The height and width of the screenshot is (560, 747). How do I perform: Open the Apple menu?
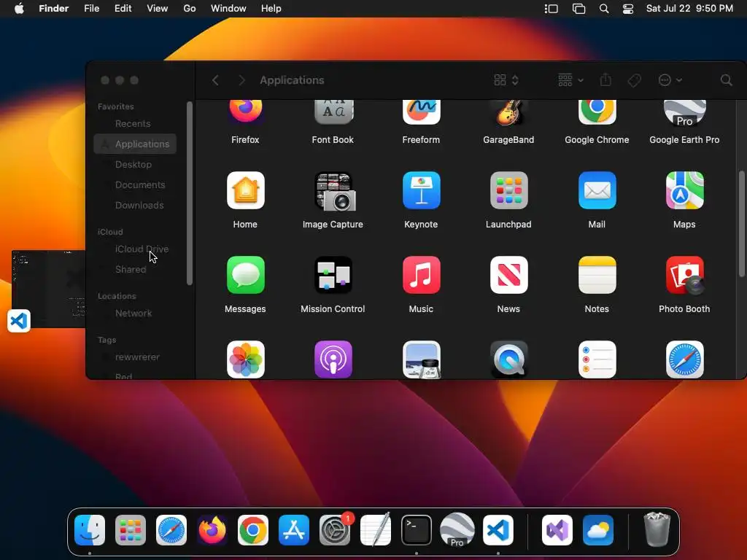(x=19, y=9)
